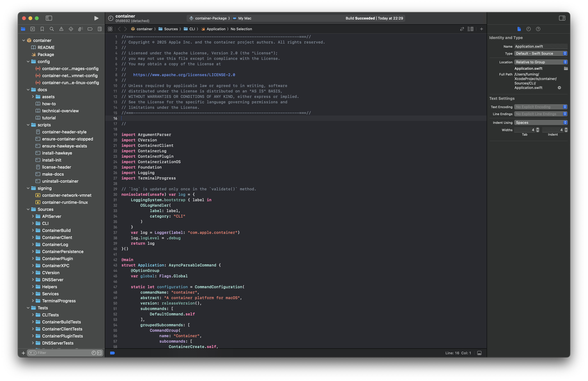This screenshot has height=381, width=588.
Task: Show only source-controlled files filter
Action: [x=99, y=353]
